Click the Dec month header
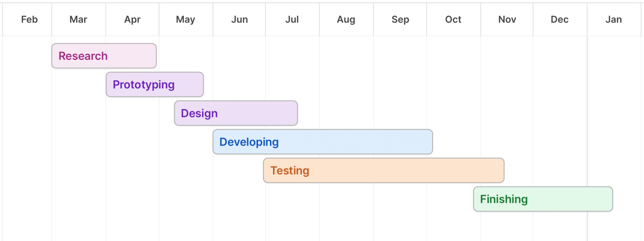Screen dimensions: 644x241 pyautogui.click(x=559, y=20)
